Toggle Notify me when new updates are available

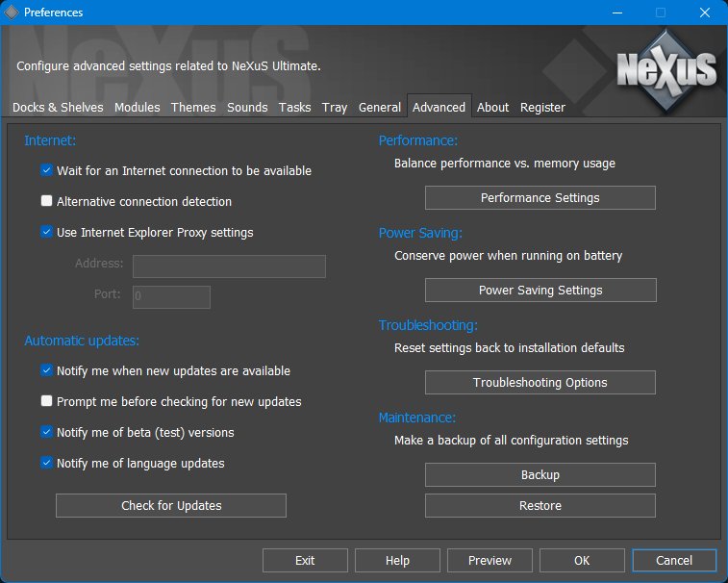coord(46,370)
